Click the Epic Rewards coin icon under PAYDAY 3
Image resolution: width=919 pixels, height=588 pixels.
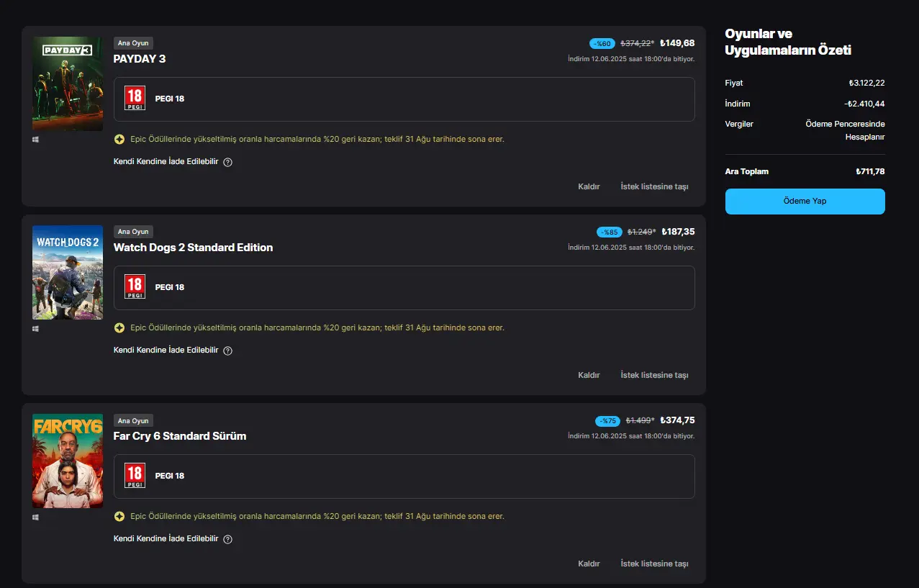(119, 139)
